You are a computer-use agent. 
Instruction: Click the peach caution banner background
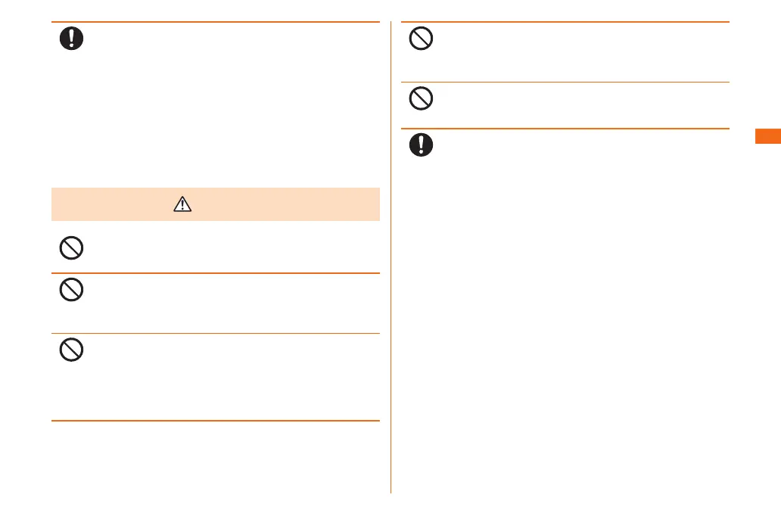point(288,204)
